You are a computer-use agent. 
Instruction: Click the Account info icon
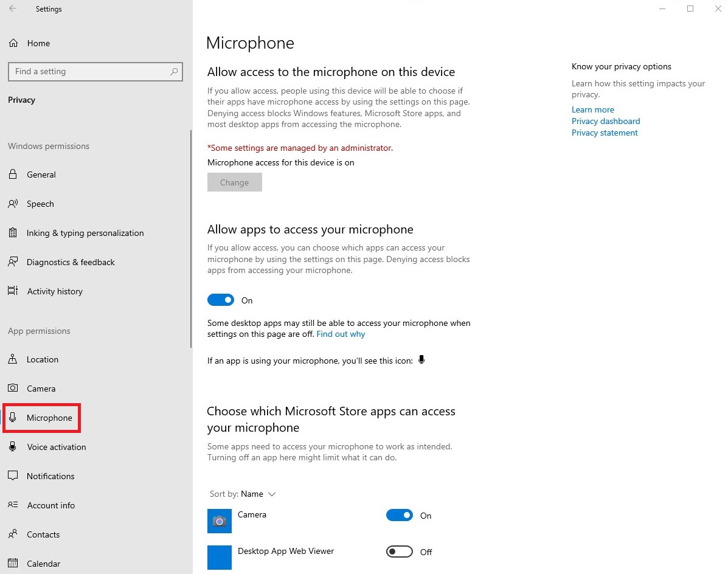12,505
